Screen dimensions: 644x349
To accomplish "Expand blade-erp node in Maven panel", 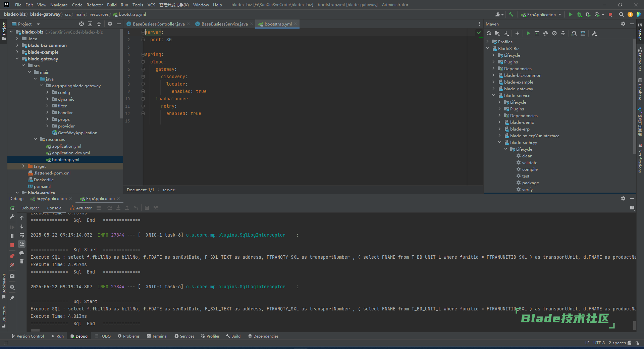I will pyautogui.click(x=500, y=129).
